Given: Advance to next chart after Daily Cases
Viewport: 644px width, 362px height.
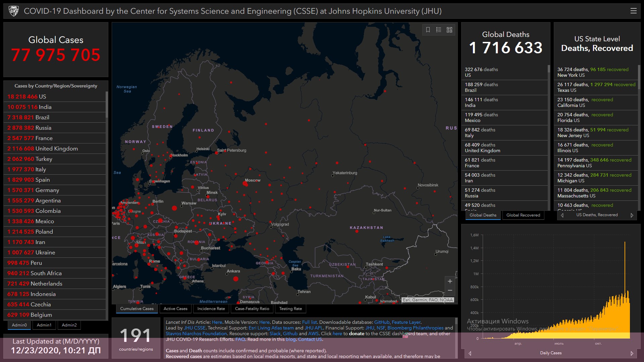Looking at the screenshot, I should pos(632,353).
